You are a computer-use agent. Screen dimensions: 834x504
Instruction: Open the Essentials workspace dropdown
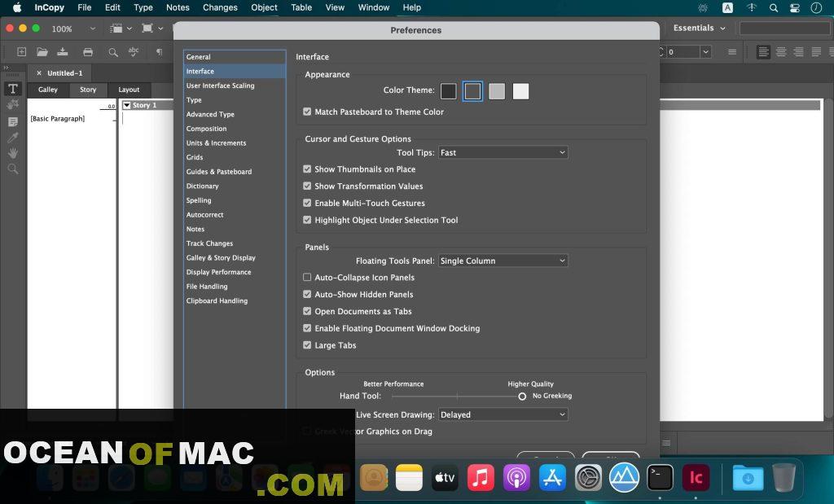[x=700, y=28]
